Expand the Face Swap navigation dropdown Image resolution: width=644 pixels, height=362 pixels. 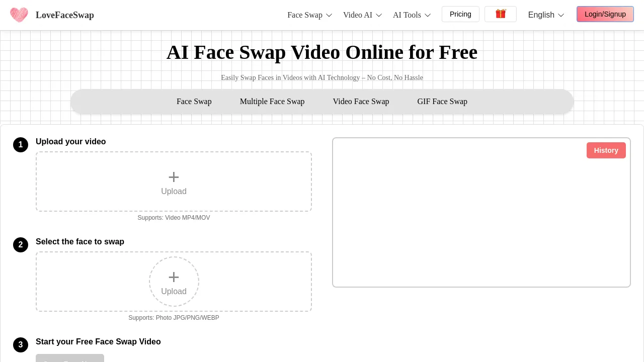309,15
